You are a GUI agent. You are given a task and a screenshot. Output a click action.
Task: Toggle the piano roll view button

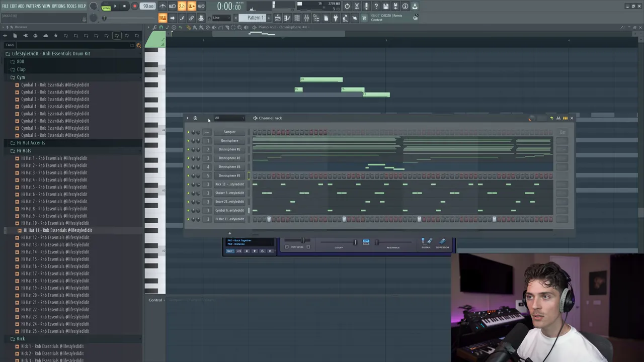click(287, 18)
